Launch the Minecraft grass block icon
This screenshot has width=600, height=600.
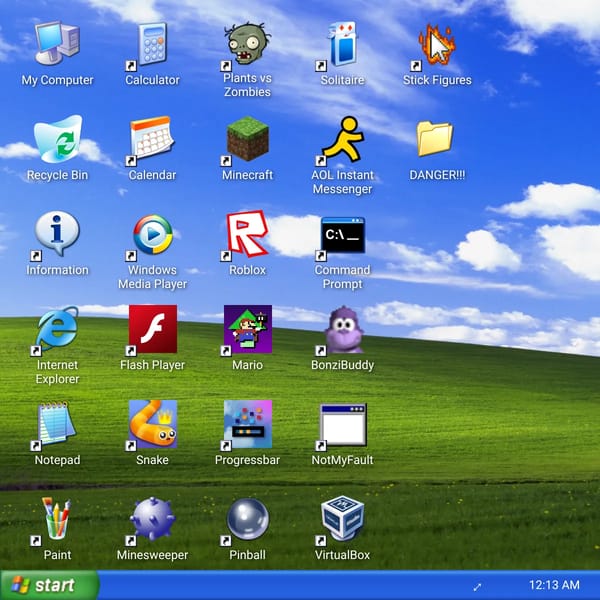coord(248,139)
